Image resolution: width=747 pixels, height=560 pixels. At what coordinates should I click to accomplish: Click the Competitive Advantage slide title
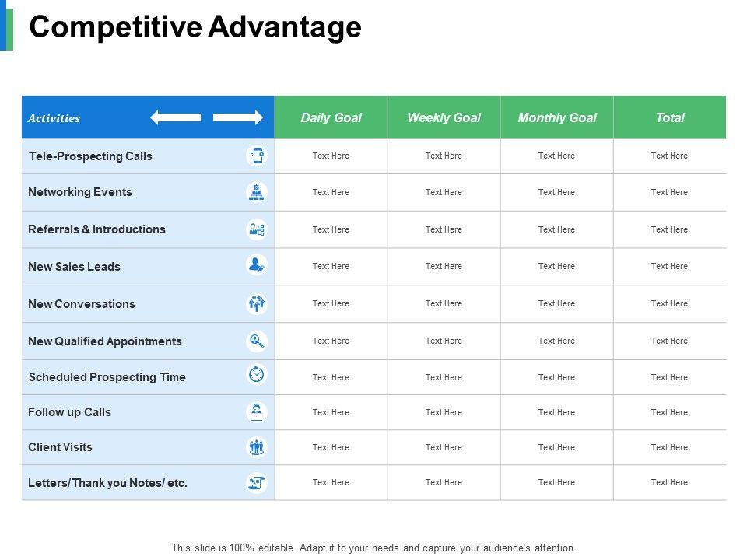[195, 27]
